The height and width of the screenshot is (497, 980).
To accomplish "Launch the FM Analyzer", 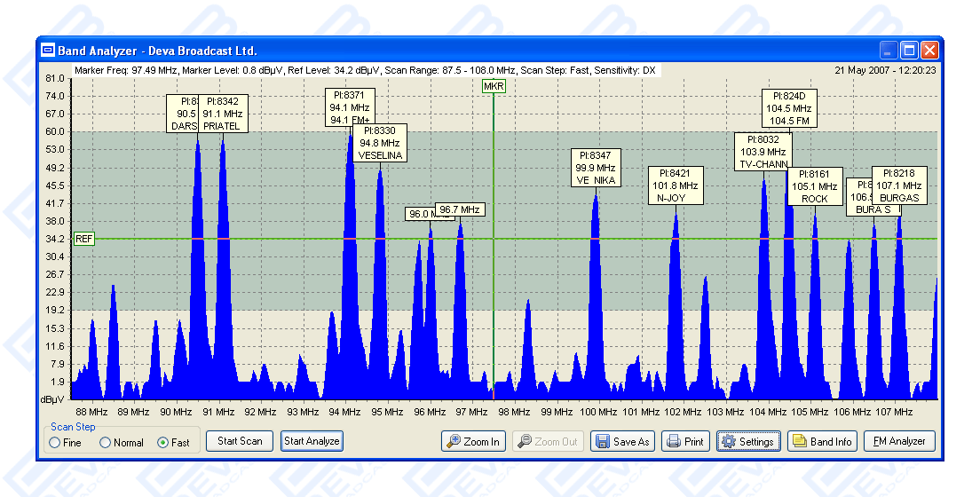I will click(x=898, y=441).
